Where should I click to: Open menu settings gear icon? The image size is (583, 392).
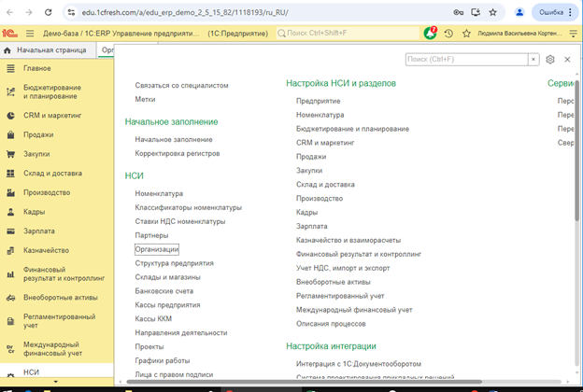550,60
